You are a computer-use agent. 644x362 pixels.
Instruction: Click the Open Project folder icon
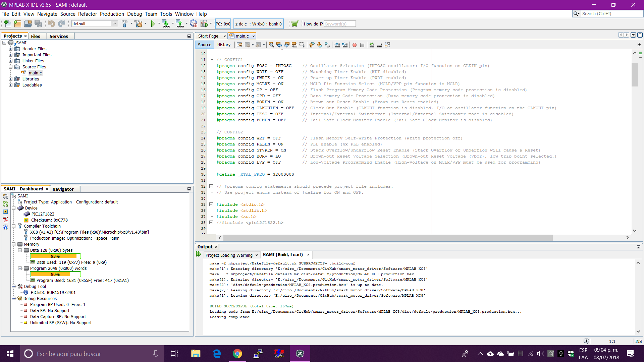tap(28, 24)
